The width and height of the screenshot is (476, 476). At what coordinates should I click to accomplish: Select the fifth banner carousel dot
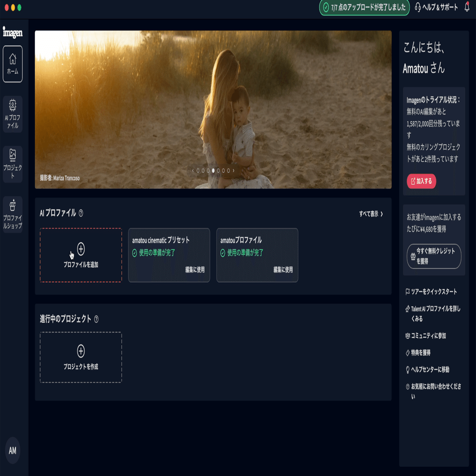click(218, 171)
